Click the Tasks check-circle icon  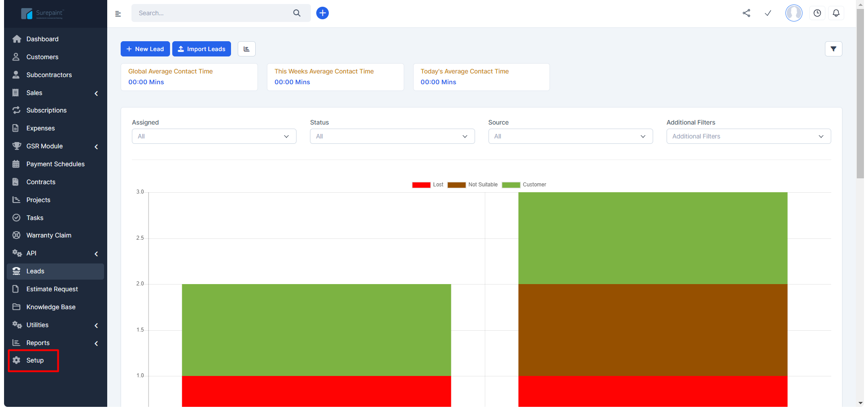coord(17,218)
